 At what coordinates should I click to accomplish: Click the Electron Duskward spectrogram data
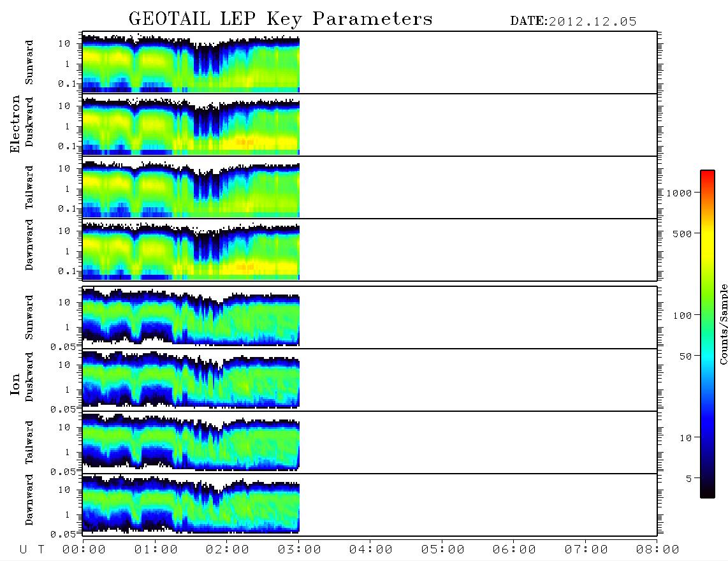tap(191, 126)
